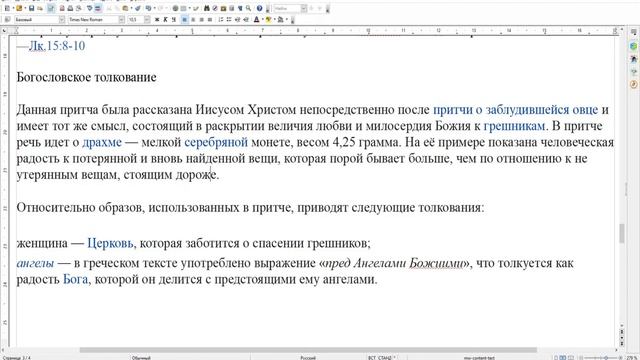Click the horizontal scrollbar thumb
640x360 pixels.
tap(308, 350)
